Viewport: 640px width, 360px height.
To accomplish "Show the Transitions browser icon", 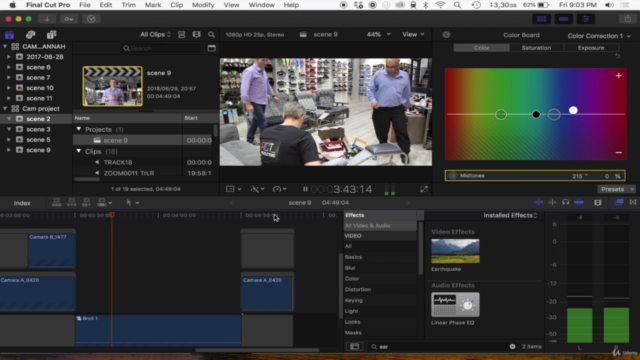I will pyautogui.click(x=633, y=202).
